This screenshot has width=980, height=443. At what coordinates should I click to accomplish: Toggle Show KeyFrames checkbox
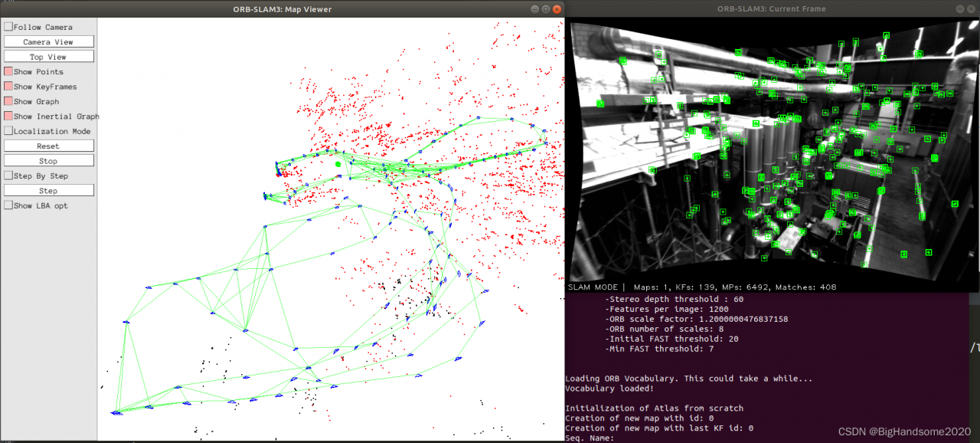pyautogui.click(x=8, y=87)
